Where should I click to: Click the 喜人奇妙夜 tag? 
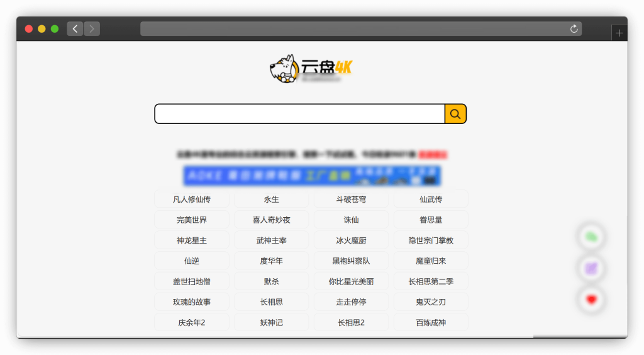pos(272,220)
